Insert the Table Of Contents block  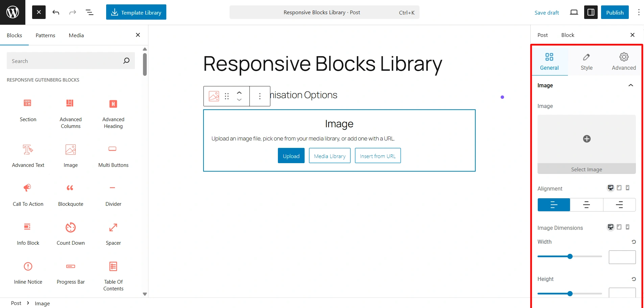pos(113,276)
